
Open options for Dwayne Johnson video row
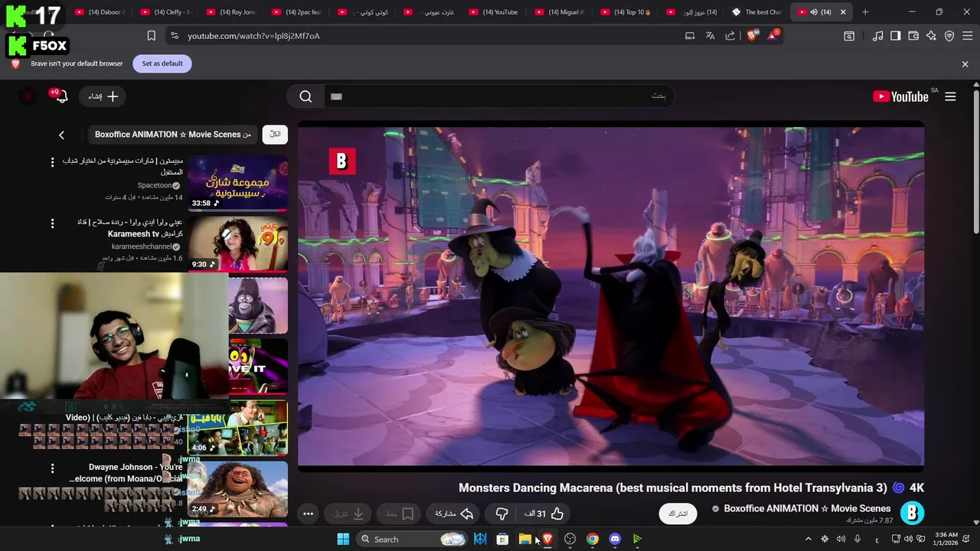[52, 468]
